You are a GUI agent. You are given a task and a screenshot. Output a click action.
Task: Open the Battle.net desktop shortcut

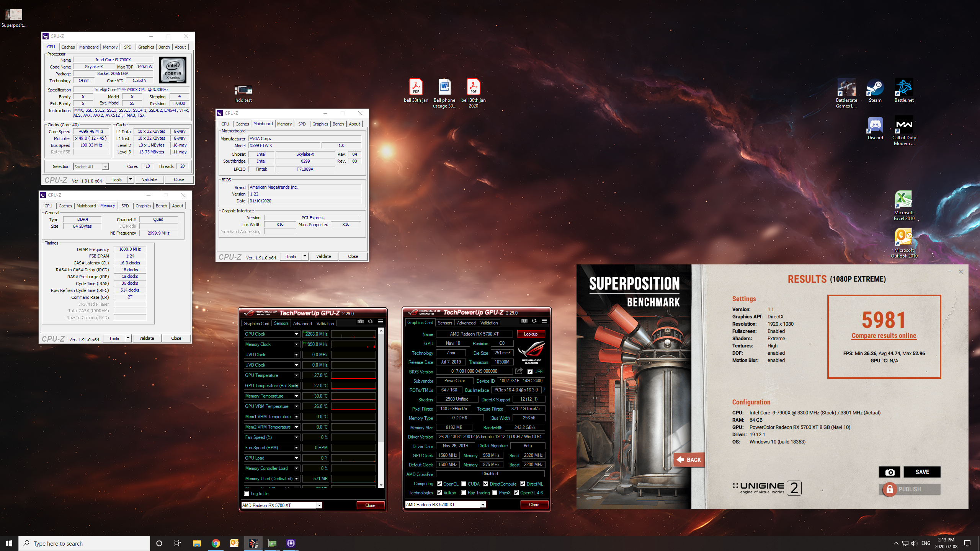[904, 91]
